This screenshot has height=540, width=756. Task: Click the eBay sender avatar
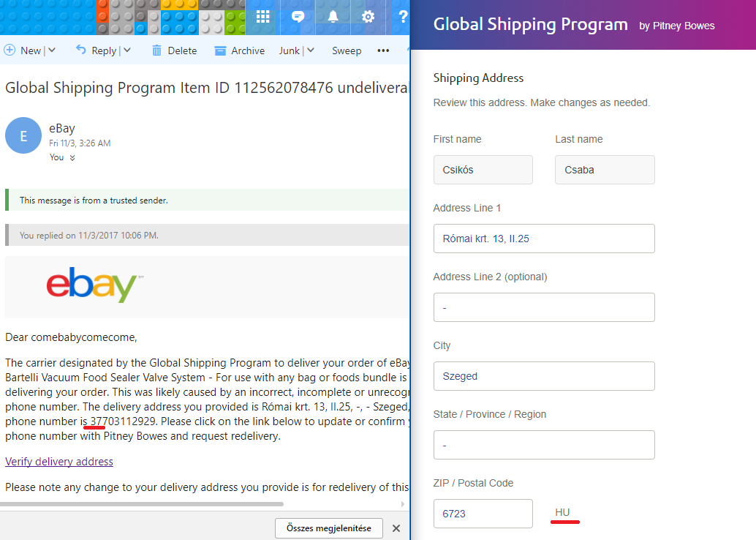[x=23, y=135]
